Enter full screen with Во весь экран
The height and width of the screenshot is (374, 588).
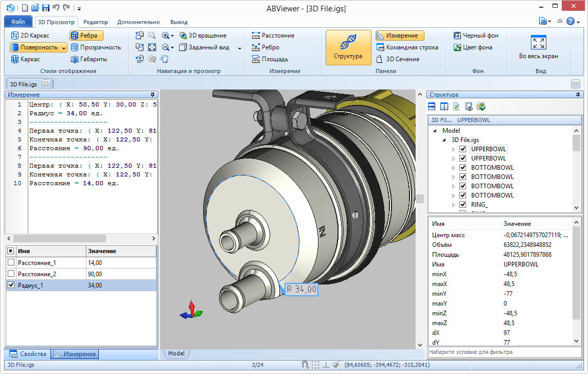(538, 47)
